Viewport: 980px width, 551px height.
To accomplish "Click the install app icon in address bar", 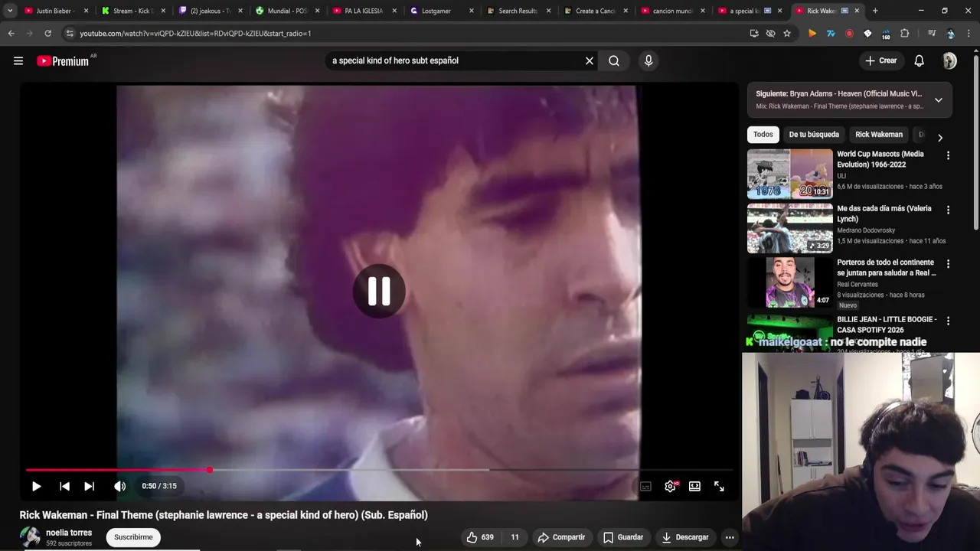I will (754, 34).
